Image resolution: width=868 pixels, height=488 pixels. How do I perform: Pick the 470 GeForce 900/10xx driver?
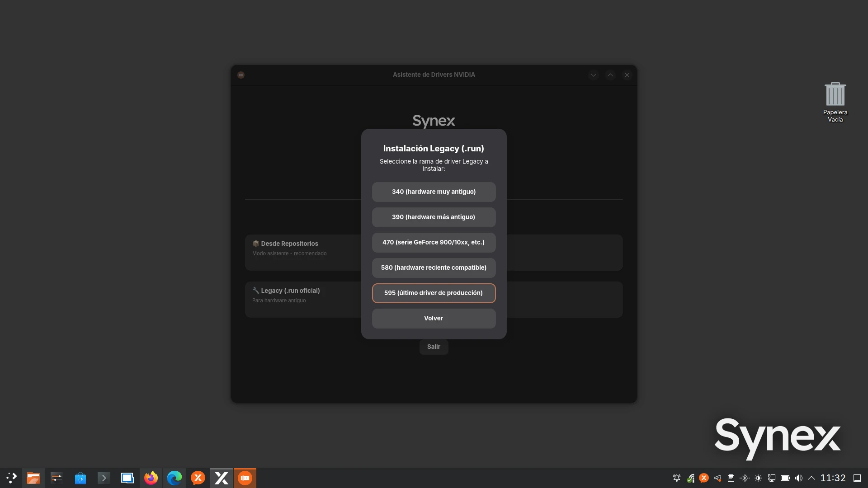pyautogui.click(x=434, y=242)
